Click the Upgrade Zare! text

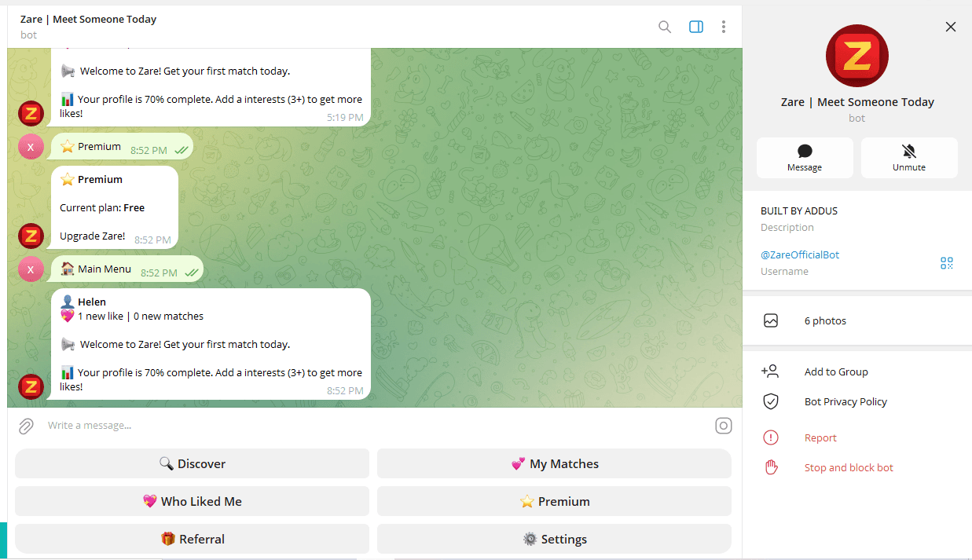(92, 236)
